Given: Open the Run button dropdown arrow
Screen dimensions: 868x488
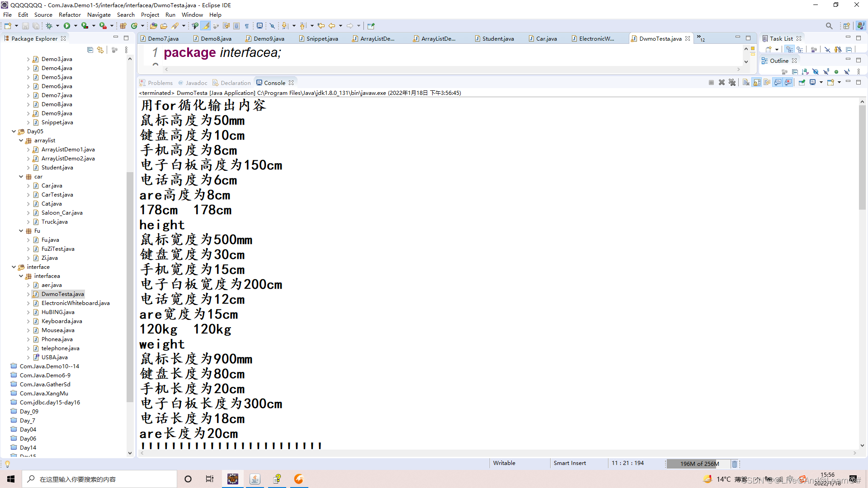Looking at the screenshot, I should click(x=75, y=26).
